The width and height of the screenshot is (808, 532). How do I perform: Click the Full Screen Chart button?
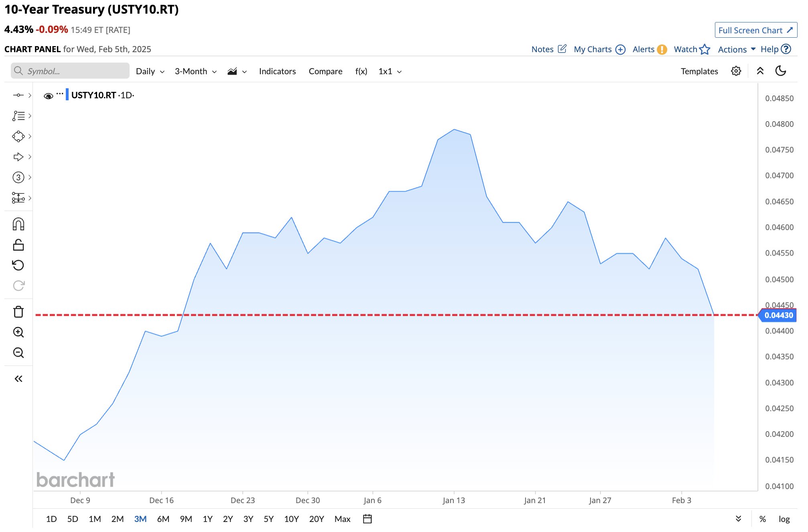pos(755,30)
